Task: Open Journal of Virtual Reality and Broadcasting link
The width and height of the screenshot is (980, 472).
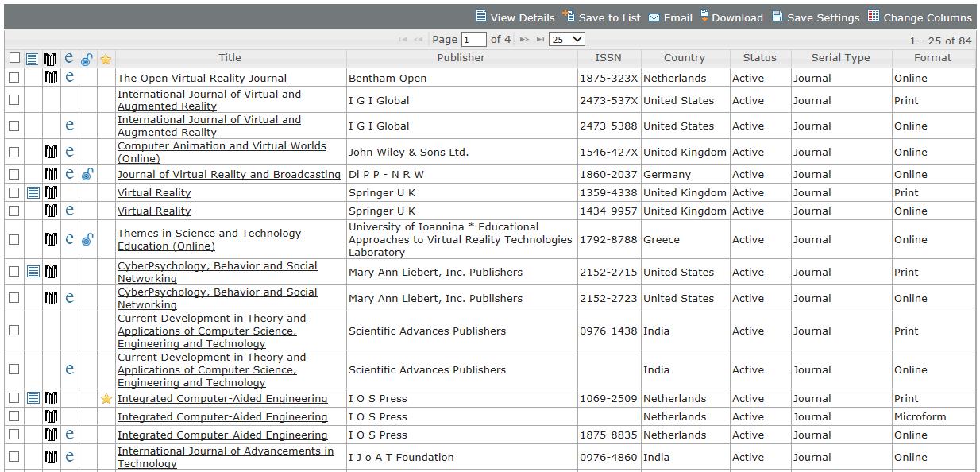Action: (x=229, y=175)
